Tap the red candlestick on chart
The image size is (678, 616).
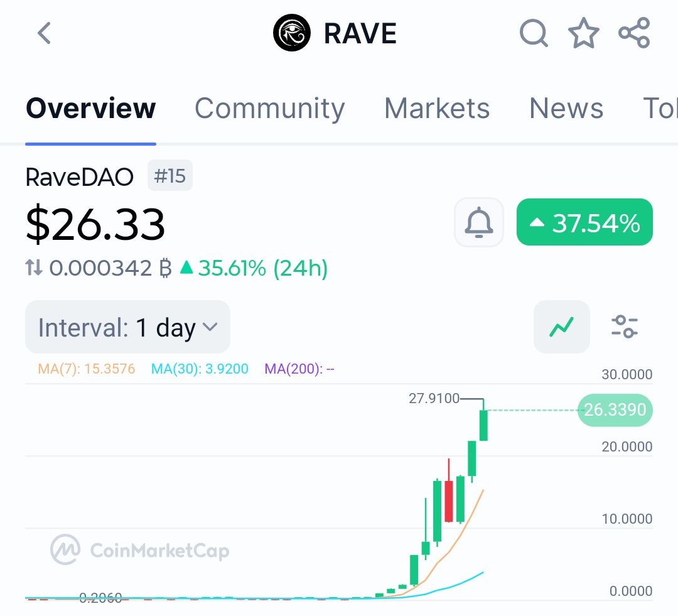point(449,500)
